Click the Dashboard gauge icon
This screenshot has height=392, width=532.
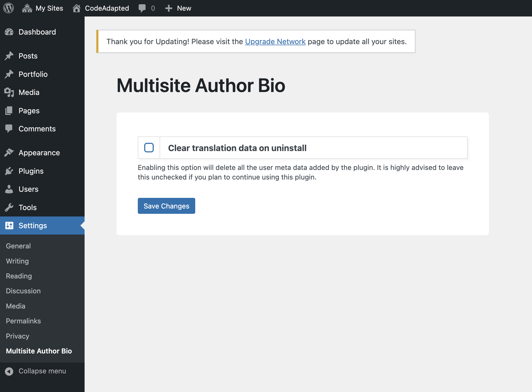[9, 32]
